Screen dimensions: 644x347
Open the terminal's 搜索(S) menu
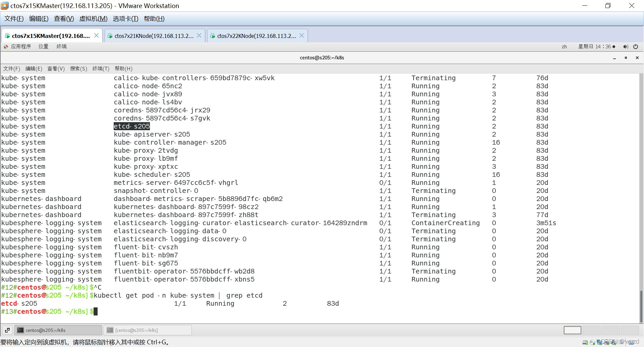78,69
